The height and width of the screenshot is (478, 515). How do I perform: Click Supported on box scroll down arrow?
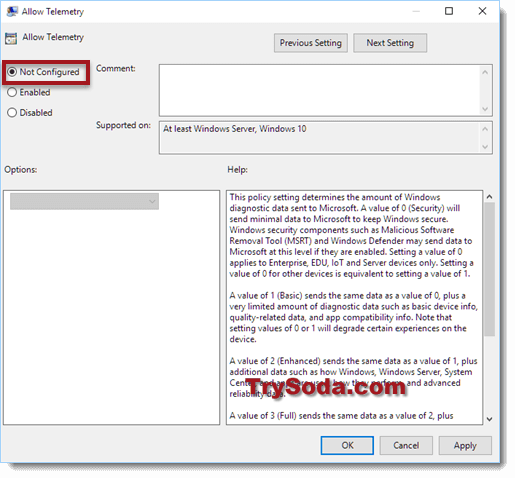[485, 147]
